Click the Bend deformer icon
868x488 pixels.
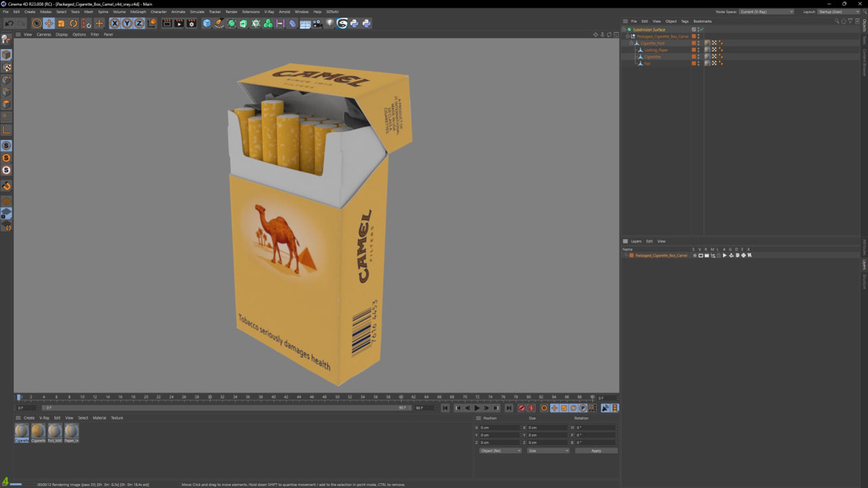(x=292, y=24)
